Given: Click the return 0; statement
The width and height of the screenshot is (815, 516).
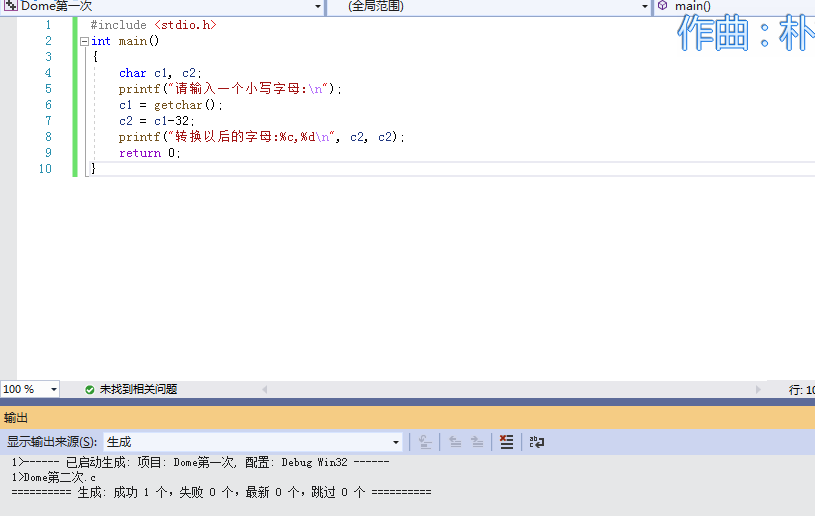Looking at the screenshot, I should coord(150,153).
